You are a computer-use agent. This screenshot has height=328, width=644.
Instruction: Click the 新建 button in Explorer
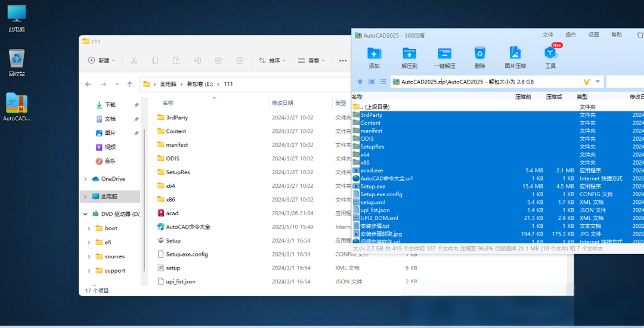pos(101,60)
